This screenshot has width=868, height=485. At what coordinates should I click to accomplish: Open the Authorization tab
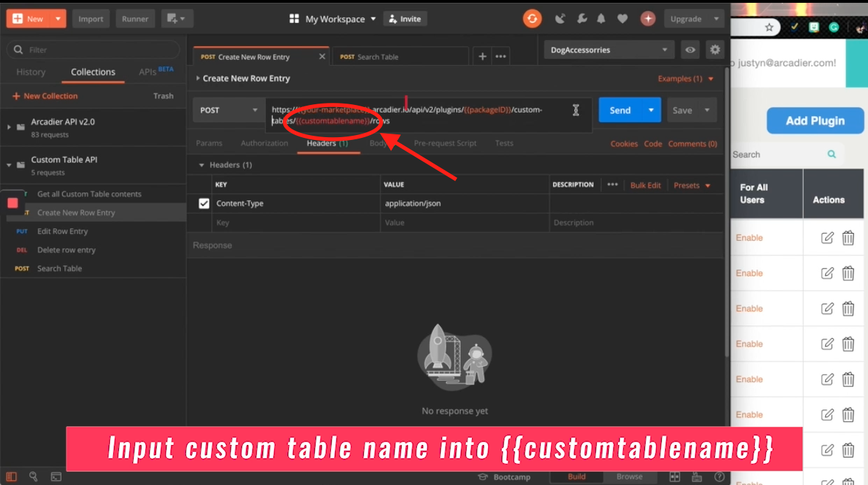(x=264, y=143)
